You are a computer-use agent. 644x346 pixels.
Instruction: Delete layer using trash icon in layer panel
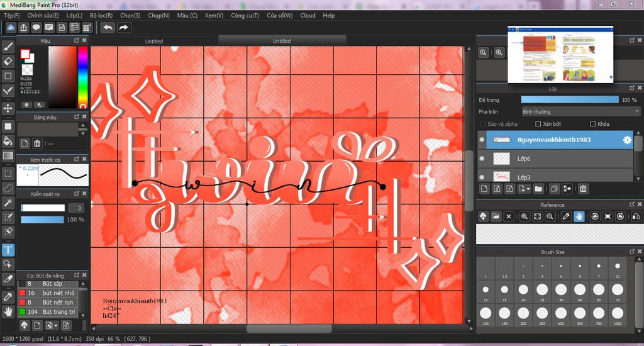coord(583,189)
